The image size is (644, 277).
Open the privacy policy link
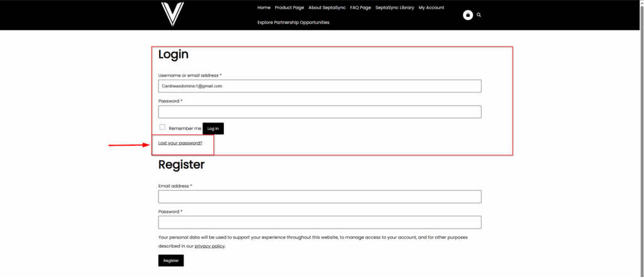point(209,246)
